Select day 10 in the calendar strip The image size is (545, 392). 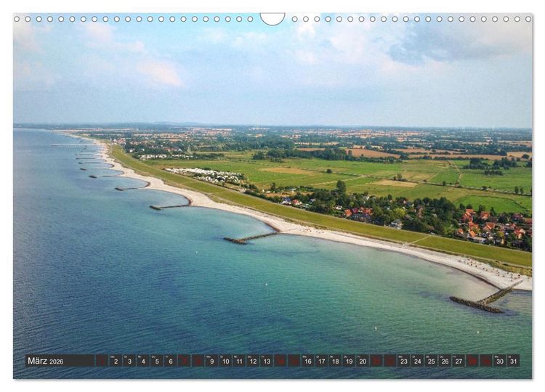click(225, 360)
